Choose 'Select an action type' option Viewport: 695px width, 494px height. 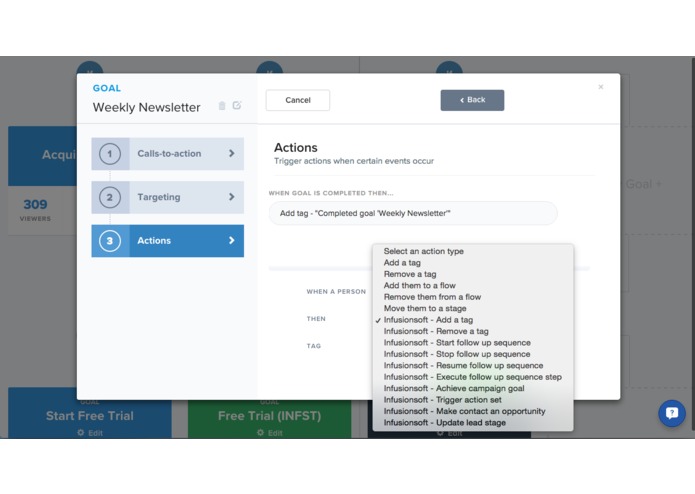pyautogui.click(x=473, y=251)
